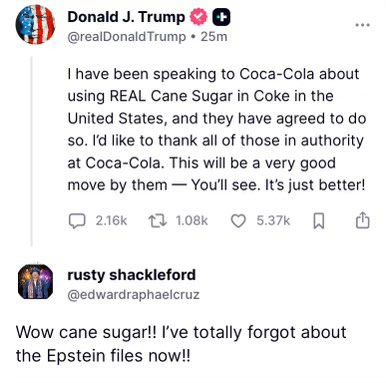Click the black plus badge icon

tap(222, 17)
